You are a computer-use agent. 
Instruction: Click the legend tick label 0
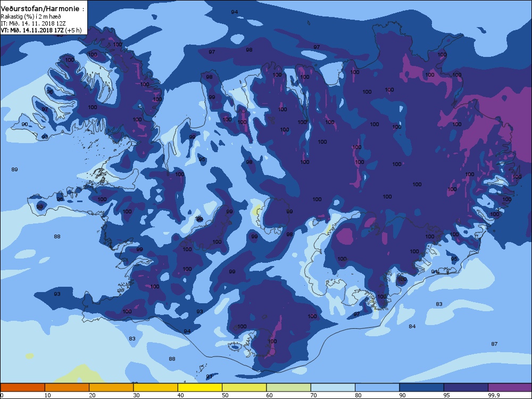tap(2, 395)
